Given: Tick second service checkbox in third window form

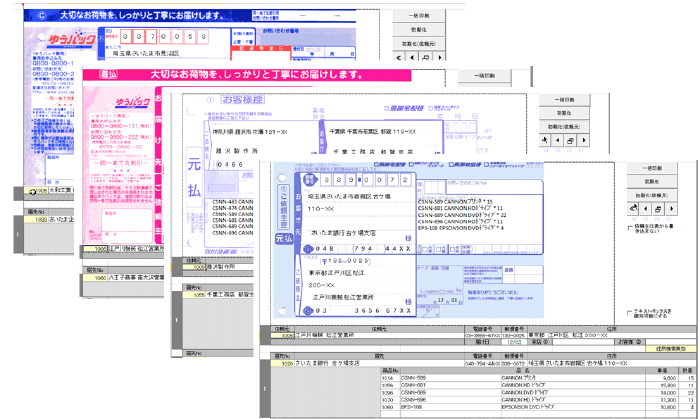Looking at the screenshot, I should [x=430, y=108].
